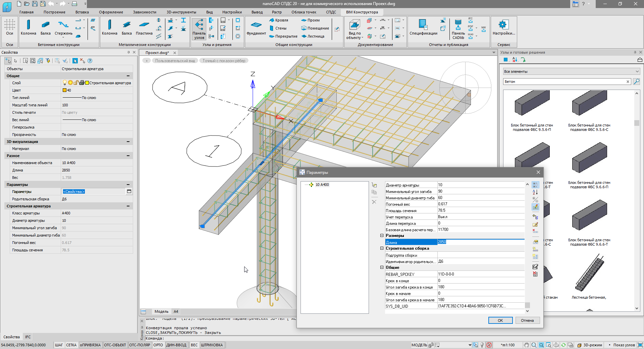The height and width of the screenshot is (349, 644).
Task: Open the Панель CADlib tool
Action: tap(458, 29)
